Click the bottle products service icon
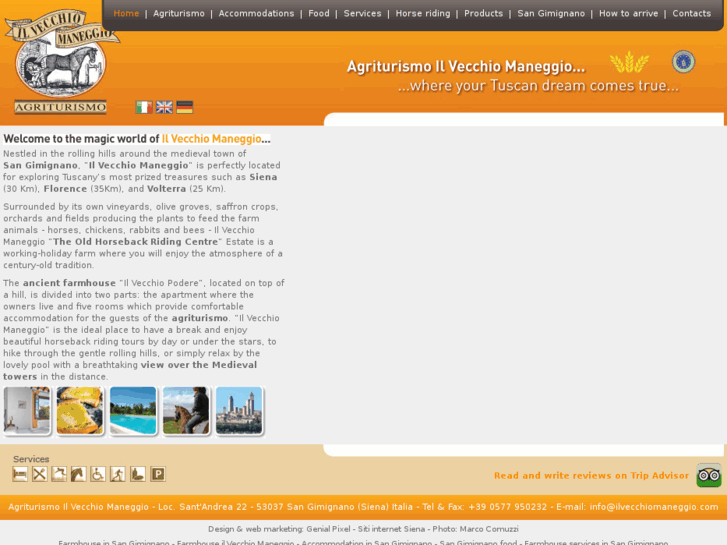Screen dimensions: 727x545 coord(138,474)
